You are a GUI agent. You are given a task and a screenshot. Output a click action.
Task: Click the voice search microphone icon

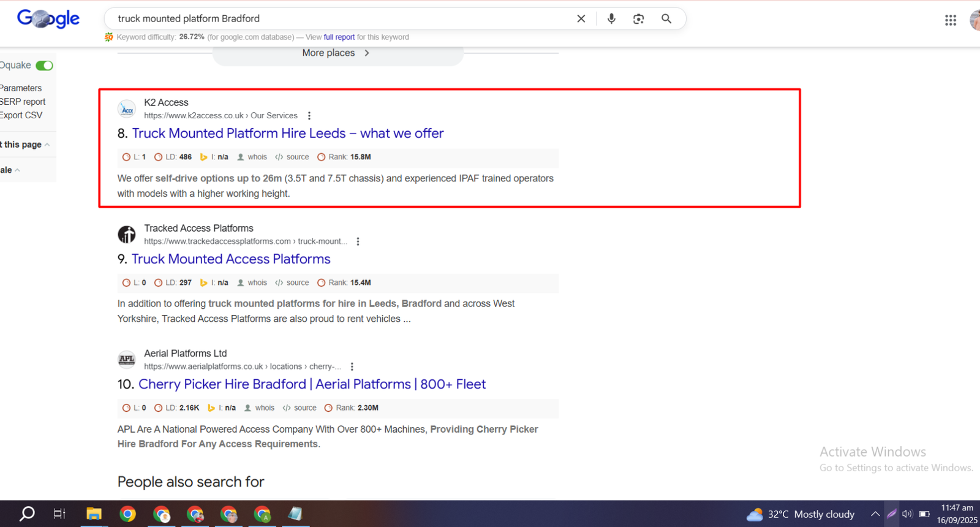click(x=611, y=19)
